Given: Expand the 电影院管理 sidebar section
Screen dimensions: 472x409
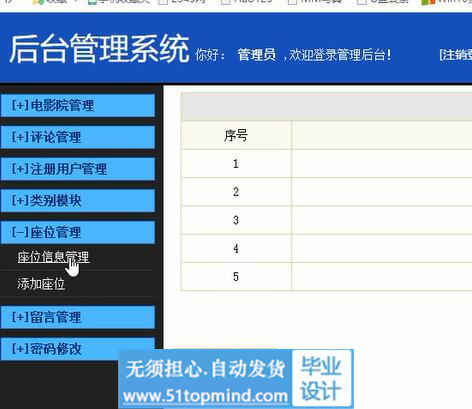Looking at the screenshot, I should (78, 105).
